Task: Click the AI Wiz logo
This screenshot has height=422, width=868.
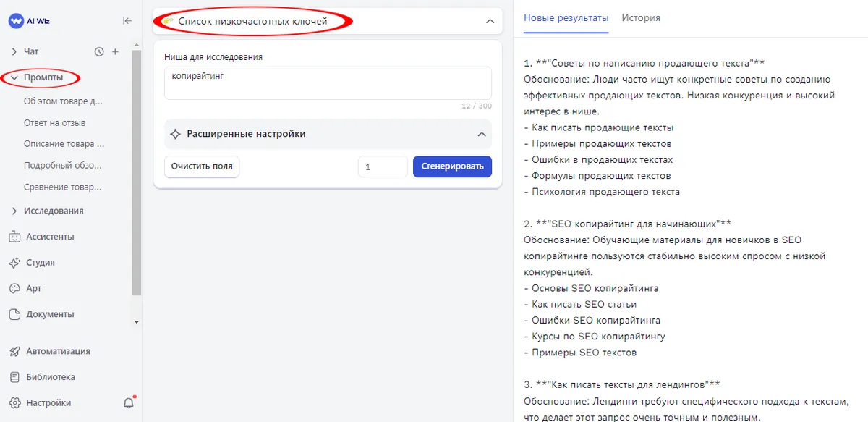Action: point(29,21)
